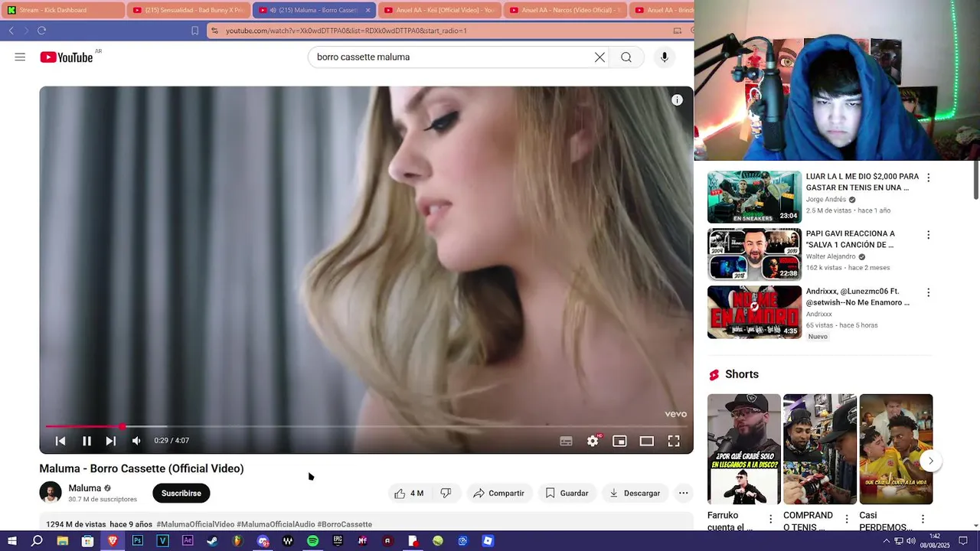Skip to next video in player
The image size is (980, 551).
[111, 441]
